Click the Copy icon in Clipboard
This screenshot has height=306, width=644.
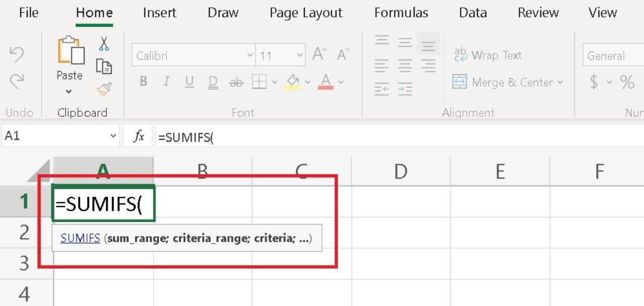tap(104, 66)
